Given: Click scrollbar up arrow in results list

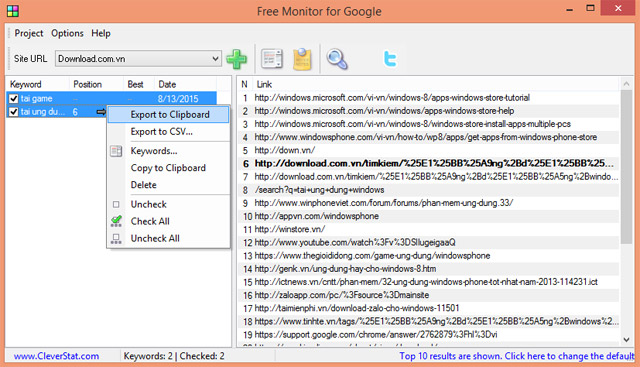Looking at the screenshot, I should point(627,84).
